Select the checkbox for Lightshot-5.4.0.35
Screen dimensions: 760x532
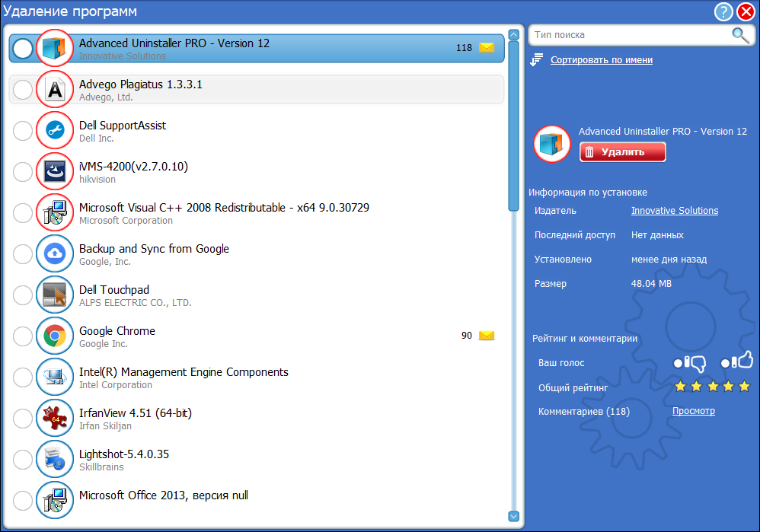coord(23,460)
